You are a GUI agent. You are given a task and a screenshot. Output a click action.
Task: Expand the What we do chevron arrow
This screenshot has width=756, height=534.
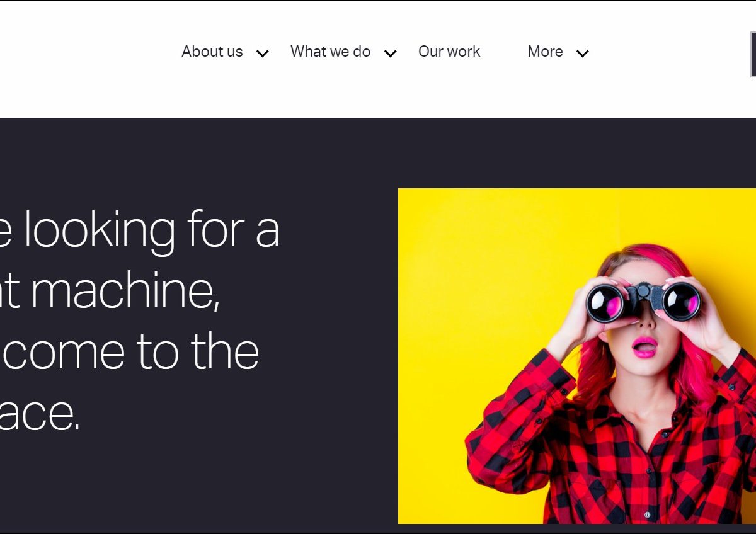391,54
